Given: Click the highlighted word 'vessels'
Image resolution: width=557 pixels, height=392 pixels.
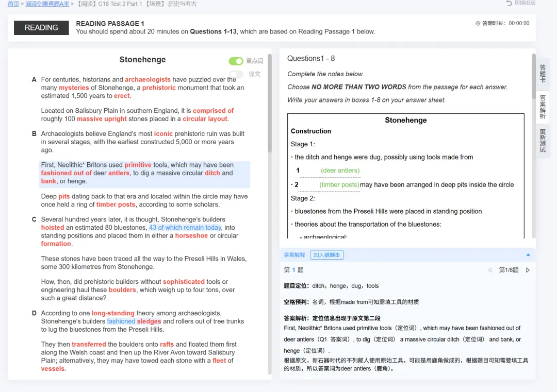Looking at the screenshot, I should (x=53, y=369).
